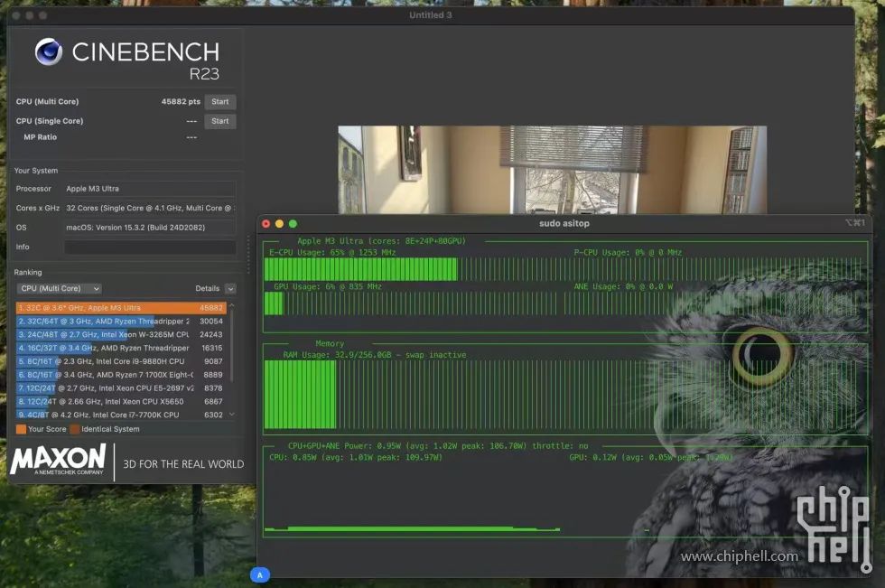
Task: Click the Cinebench sphere logo icon
Action: 49,51
